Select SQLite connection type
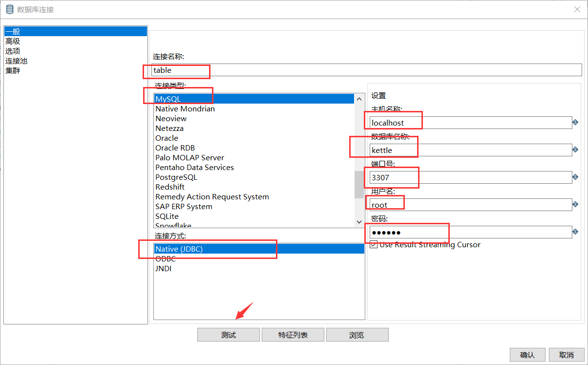The image size is (588, 365). [254, 216]
